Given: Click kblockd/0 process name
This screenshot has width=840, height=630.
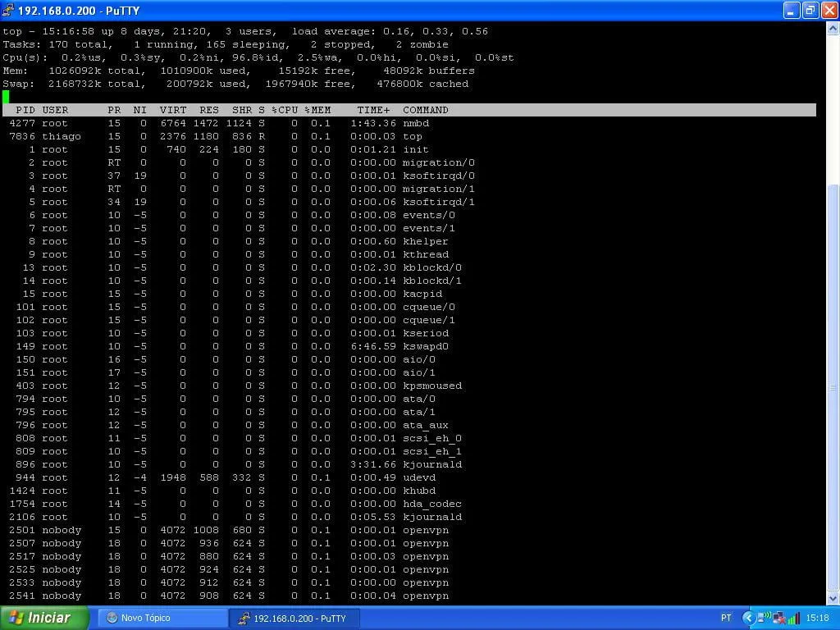Looking at the screenshot, I should (x=432, y=267).
